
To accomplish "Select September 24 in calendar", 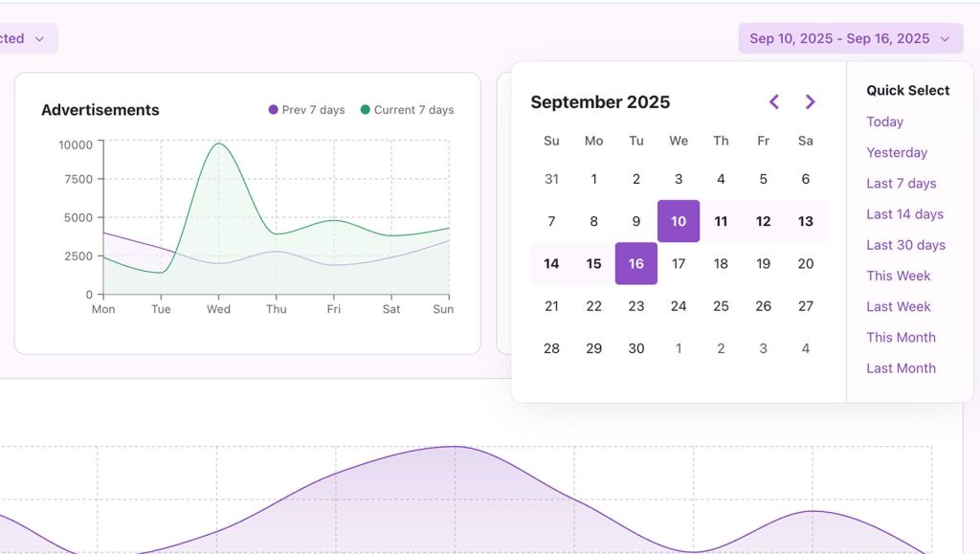I will coord(679,306).
